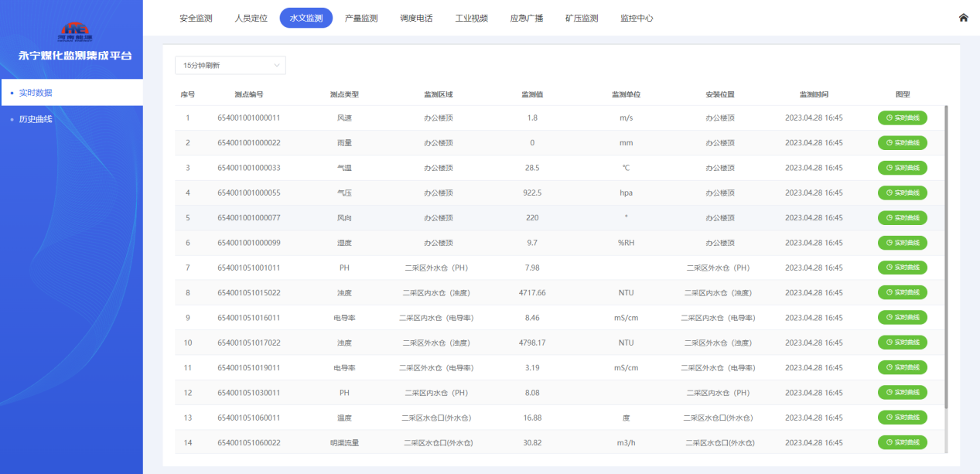Switch to the 安全监测 tab
980x474 pixels.
tap(196, 18)
